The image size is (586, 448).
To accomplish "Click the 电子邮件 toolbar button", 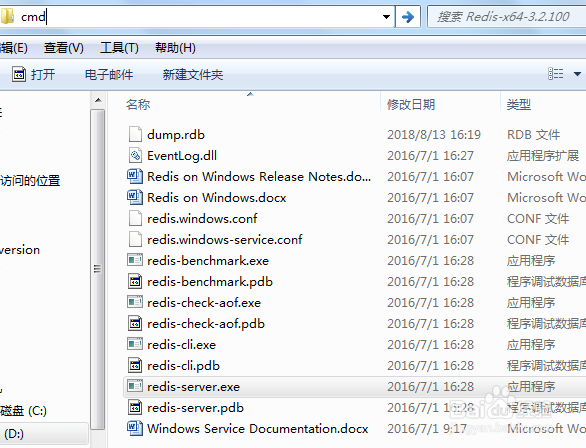I will click(x=109, y=74).
